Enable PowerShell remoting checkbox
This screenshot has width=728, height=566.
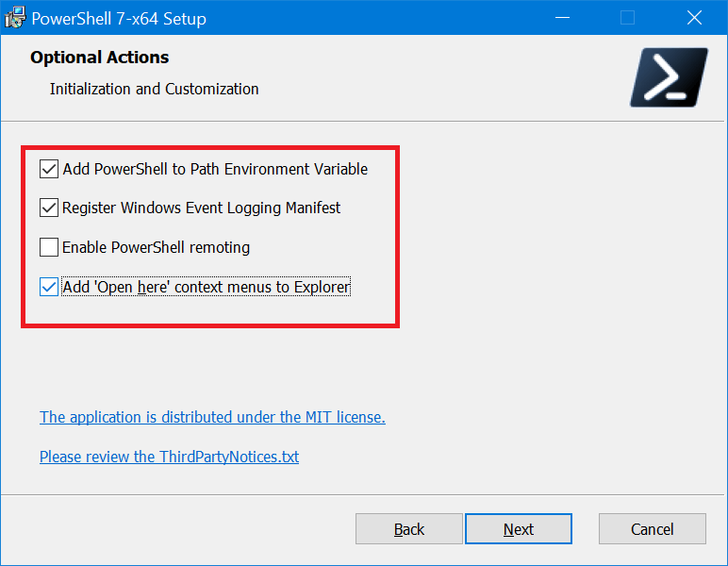pyautogui.click(x=49, y=247)
